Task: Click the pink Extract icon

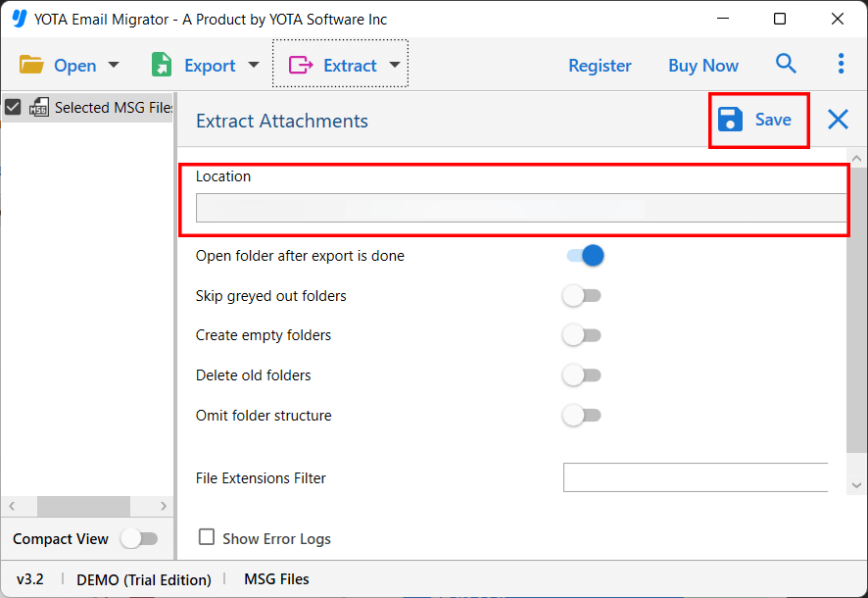Action: [x=301, y=65]
